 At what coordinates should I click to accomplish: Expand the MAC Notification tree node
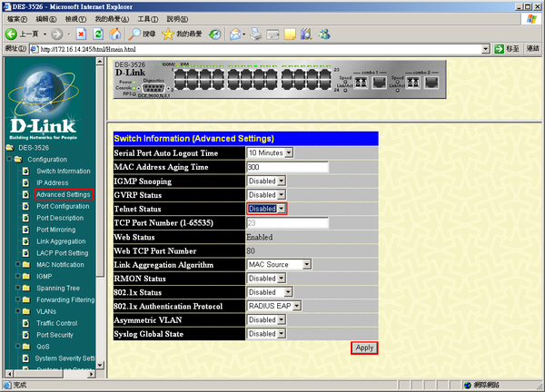tap(18, 265)
